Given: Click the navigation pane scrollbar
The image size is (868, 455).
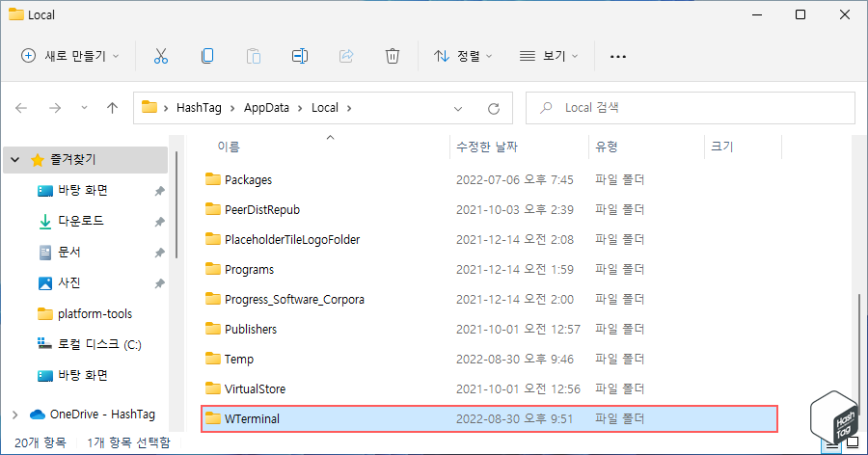Looking at the screenshot, I should [176, 204].
